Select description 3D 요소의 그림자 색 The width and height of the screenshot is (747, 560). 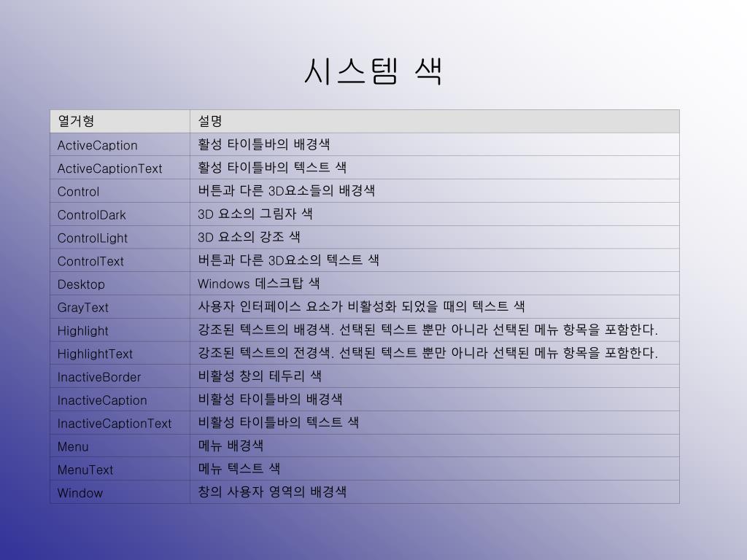(255, 214)
